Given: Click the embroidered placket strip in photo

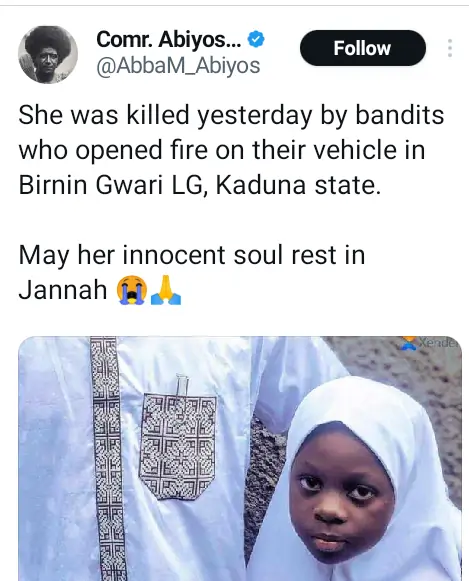Looking at the screenshot, I should pyautogui.click(x=107, y=458).
